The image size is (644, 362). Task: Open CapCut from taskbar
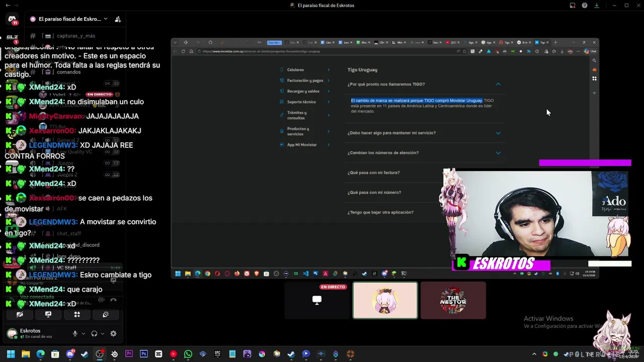158,354
